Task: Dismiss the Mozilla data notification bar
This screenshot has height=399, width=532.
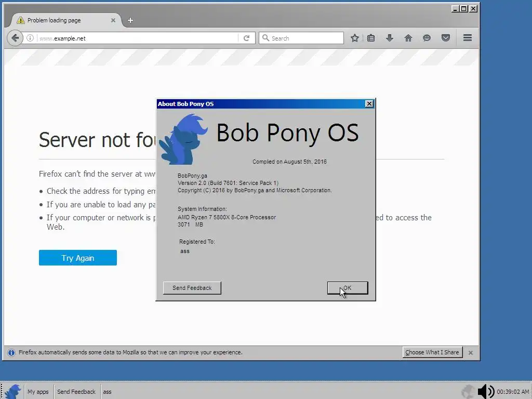Action: [x=471, y=353]
